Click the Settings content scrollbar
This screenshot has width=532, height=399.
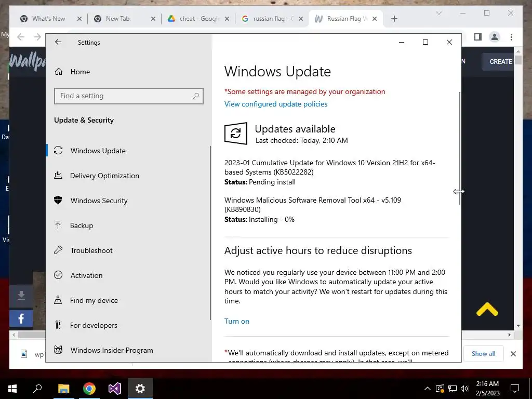[x=460, y=148]
